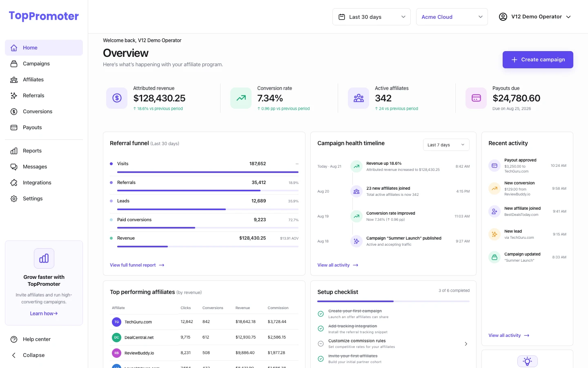The height and width of the screenshot is (368, 588).
Task: Click the lightbulb icon in bottom card
Action: click(528, 361)
